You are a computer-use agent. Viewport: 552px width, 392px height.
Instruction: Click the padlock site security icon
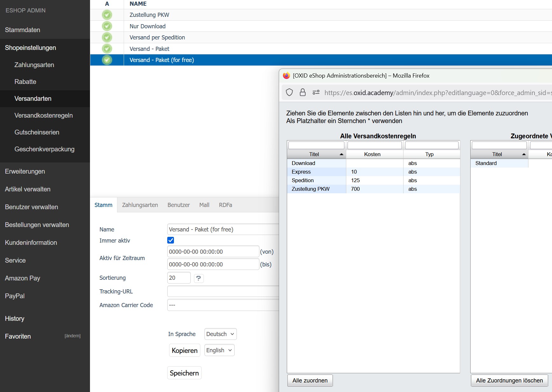[x=303, y=93]
